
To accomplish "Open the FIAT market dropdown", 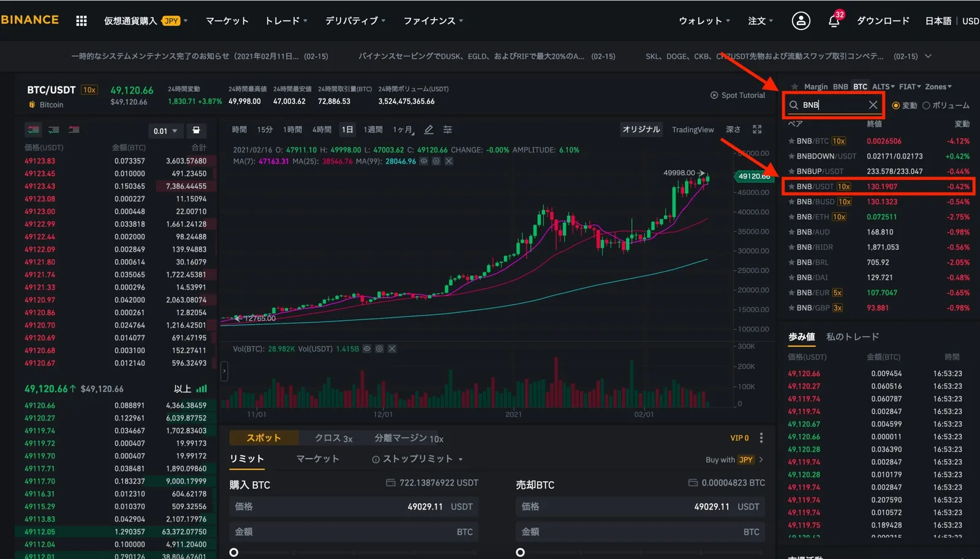I will coord(910,87).
